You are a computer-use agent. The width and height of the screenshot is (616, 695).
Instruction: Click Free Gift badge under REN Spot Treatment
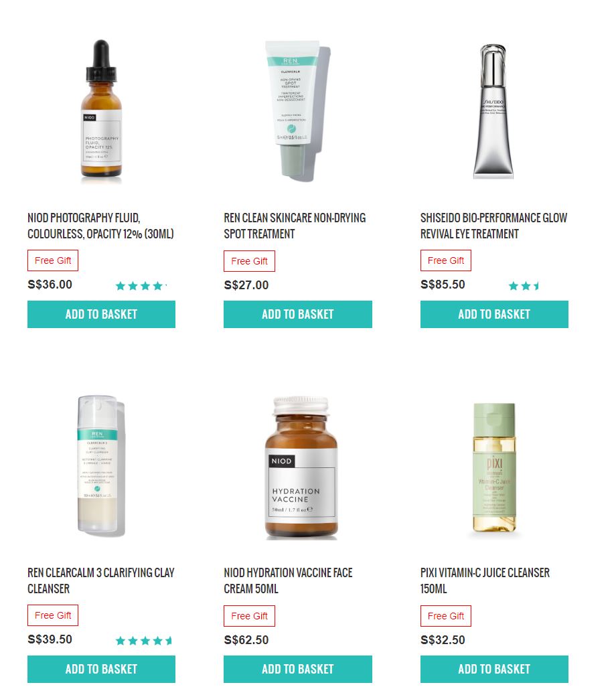click(x=249, y=261)
